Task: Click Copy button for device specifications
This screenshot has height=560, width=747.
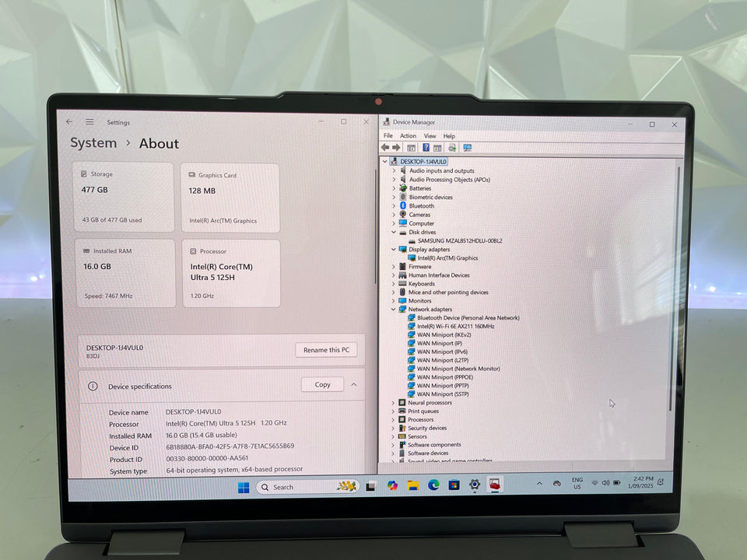Action: pyautogui.click(x=322, y=384)
